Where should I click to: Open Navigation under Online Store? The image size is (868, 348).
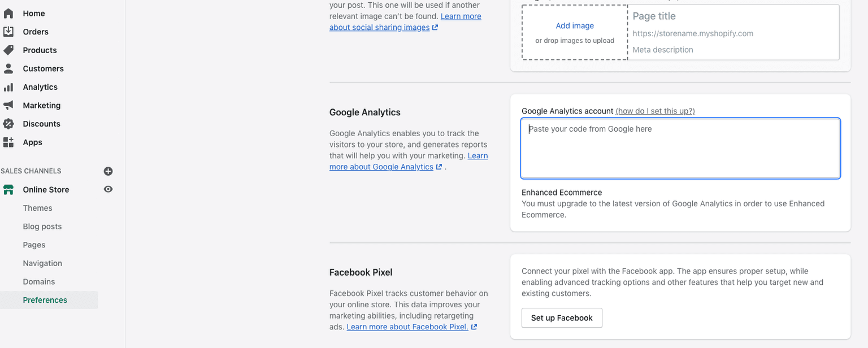(42, 263)
